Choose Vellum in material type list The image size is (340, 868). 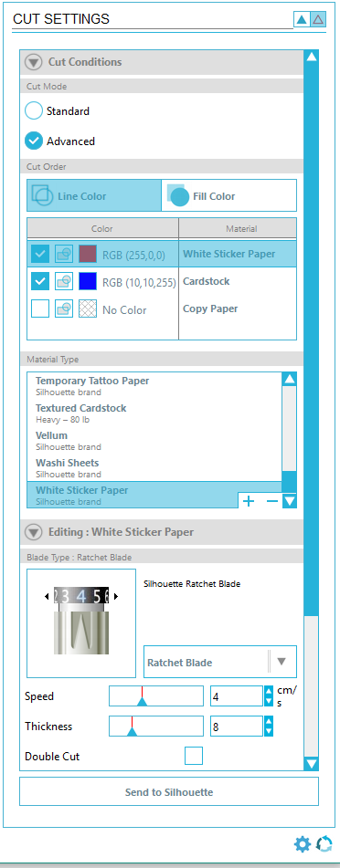154,441
